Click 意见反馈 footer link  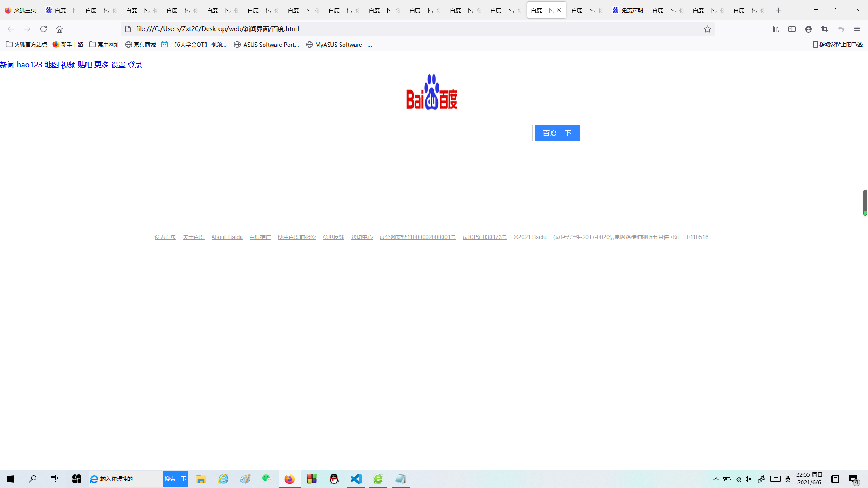[333, 237]
